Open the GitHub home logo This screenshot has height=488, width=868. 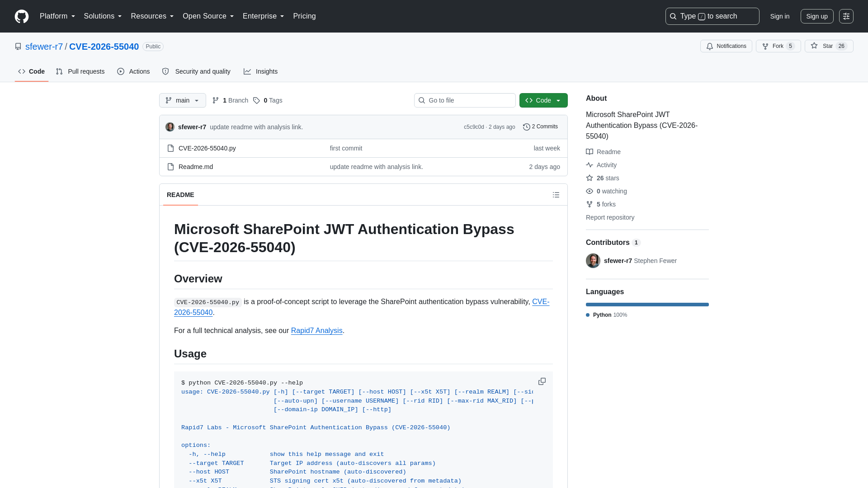(x=22, y=16)
